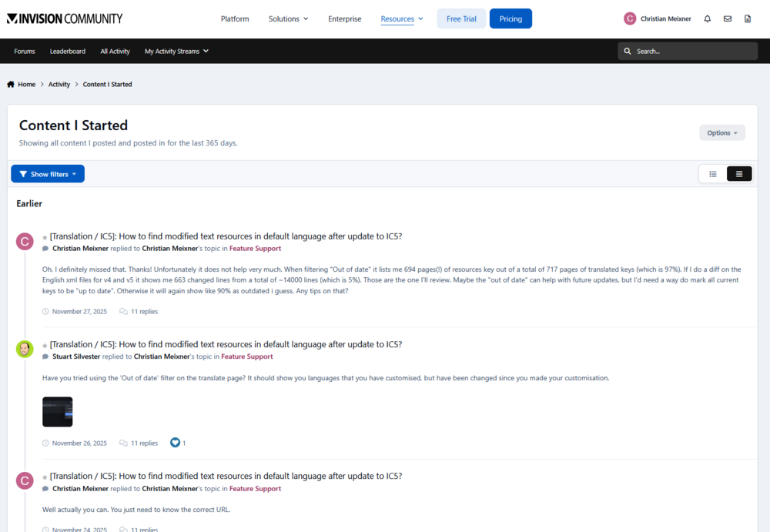The image size is (770, 532).
Task: Open the Options dropdown
Action: (x=722, y=132)
